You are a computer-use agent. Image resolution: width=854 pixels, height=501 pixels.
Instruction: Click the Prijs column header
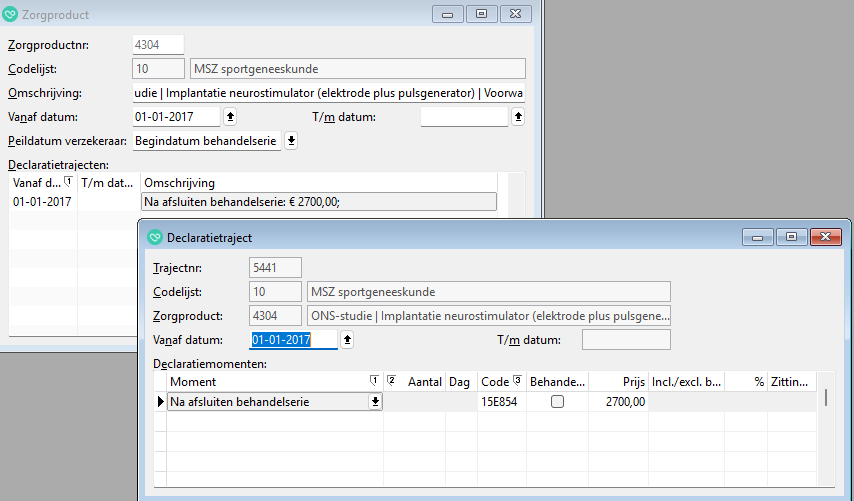pyautogui.click(x=619, y=382)
